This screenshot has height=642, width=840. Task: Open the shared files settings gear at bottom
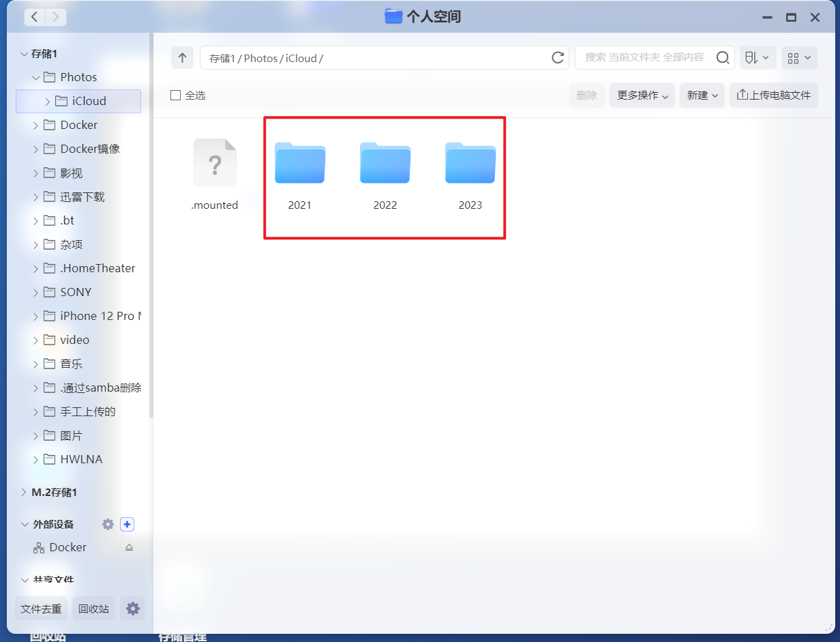[x=132, y=608]
